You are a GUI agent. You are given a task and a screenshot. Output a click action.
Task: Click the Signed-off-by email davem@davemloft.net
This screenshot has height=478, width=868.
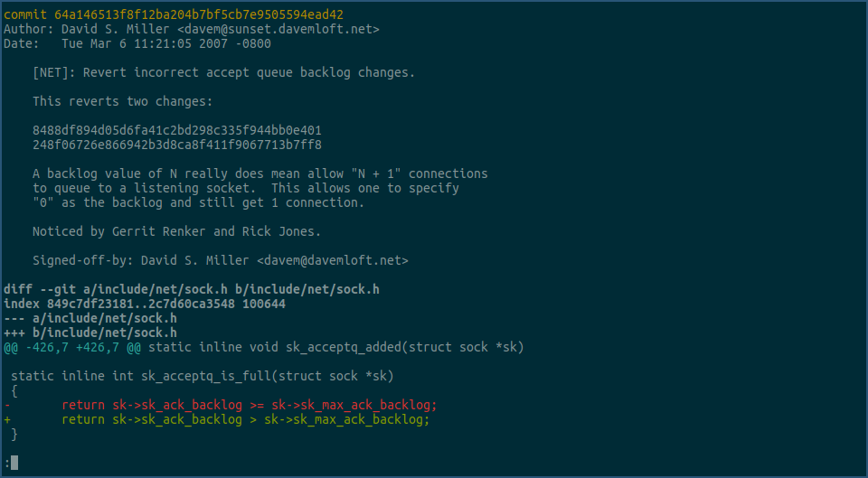pos(332,260)
